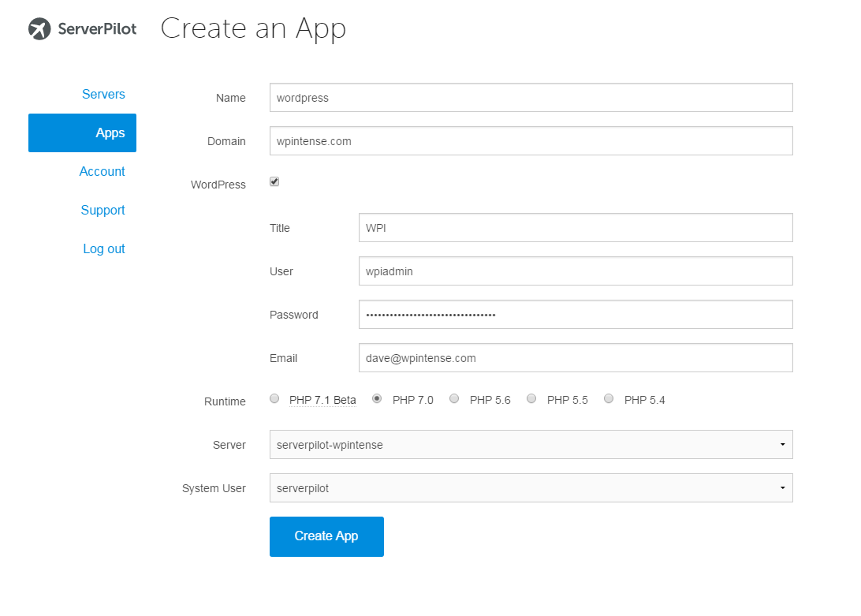Open the Servers section in sidebar

(103, 95)
